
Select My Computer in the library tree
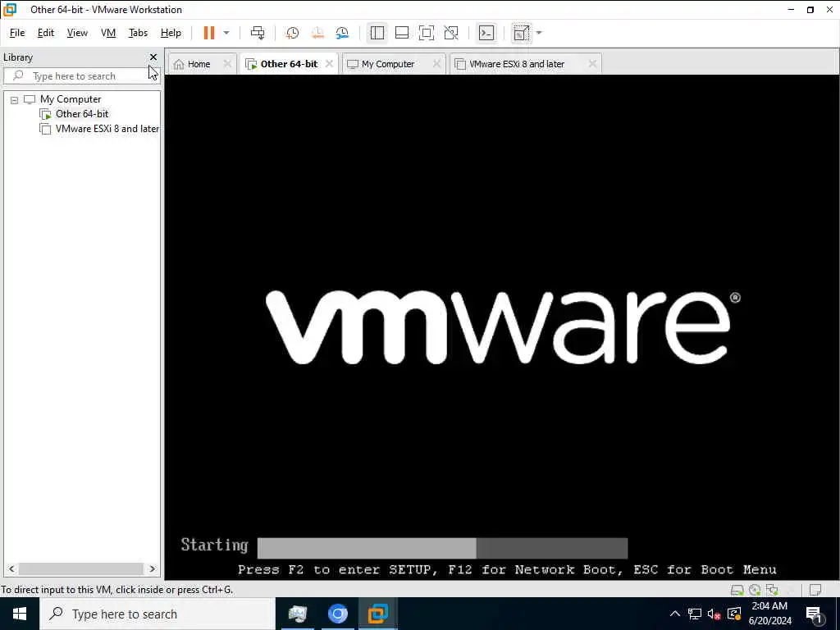pos(71,99)
